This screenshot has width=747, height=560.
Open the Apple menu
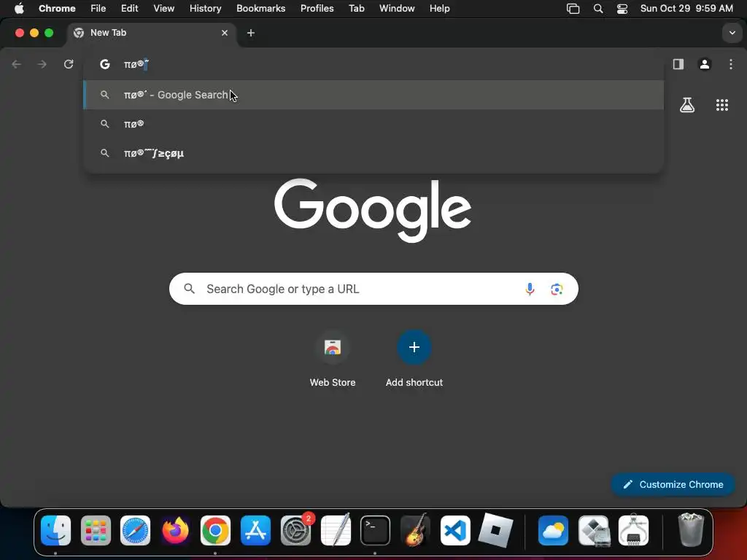point(19,8)
